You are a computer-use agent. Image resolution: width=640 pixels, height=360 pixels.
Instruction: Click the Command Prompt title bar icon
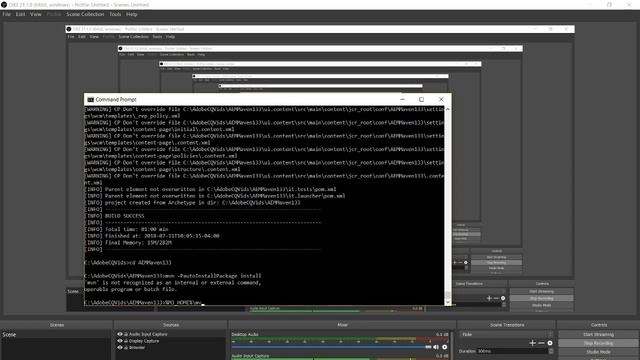[x=91, y=100]
